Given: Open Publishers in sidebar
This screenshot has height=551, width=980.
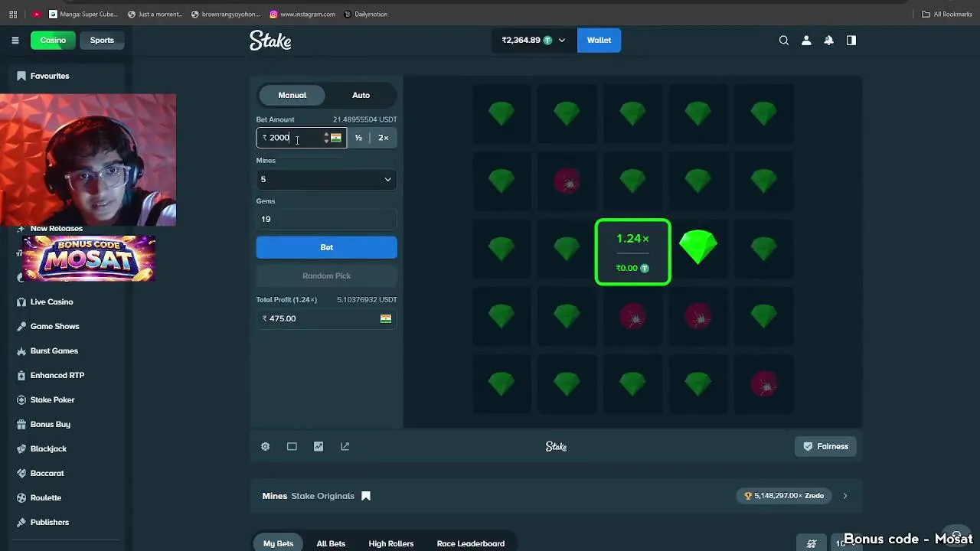Looking at the screenshot, I should pyautogui.click(x=49, y=522).
